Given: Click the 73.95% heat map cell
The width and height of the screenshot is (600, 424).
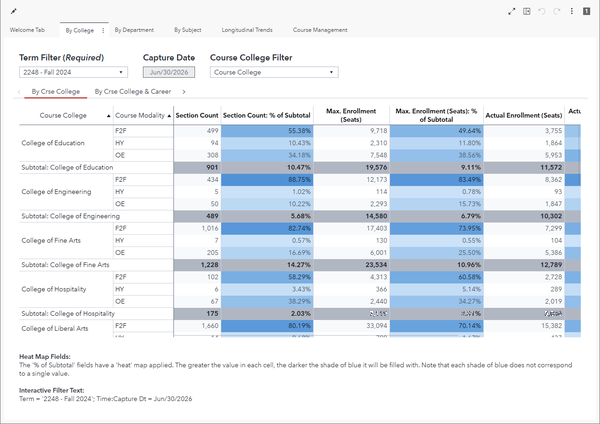Looking at the screenshot, I should [436, 228].
